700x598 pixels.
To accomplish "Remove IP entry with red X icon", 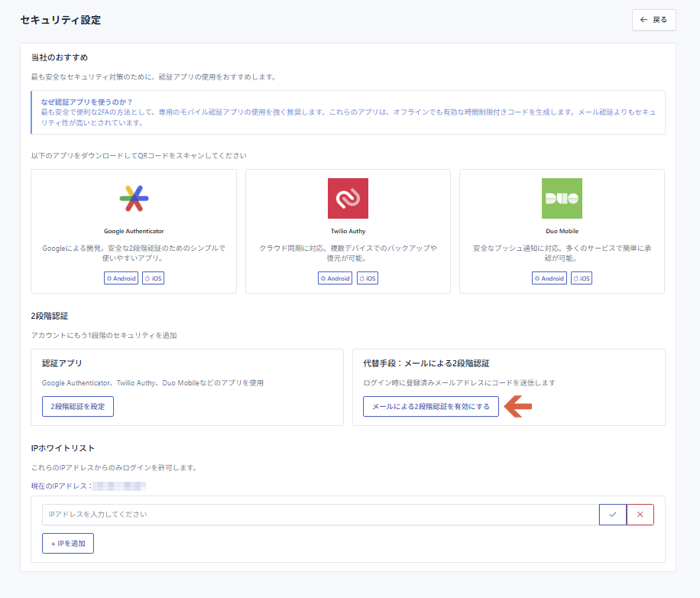I will coord(640,515).
